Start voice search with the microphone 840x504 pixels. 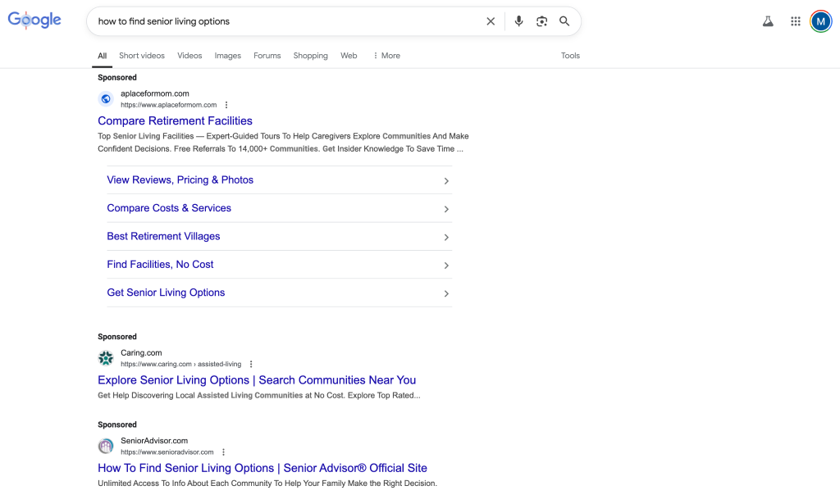click(x=518, y=21)
